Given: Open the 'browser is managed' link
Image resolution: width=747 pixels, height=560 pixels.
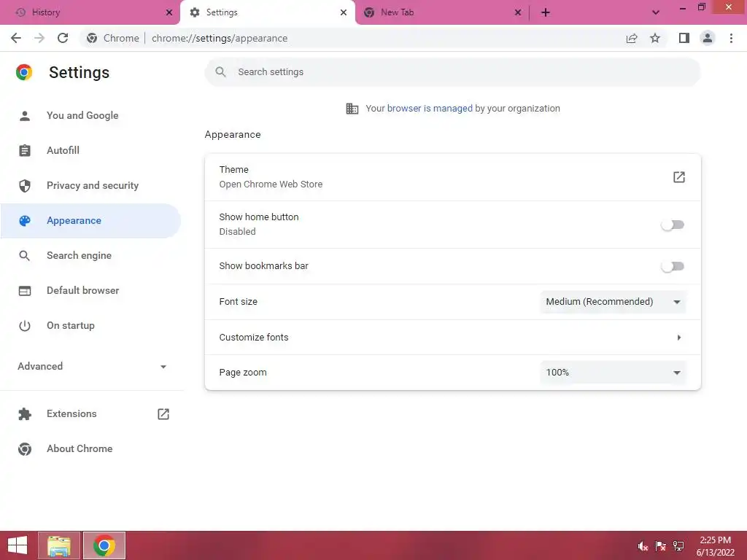Looking at the screenshot, I should 430,108.
